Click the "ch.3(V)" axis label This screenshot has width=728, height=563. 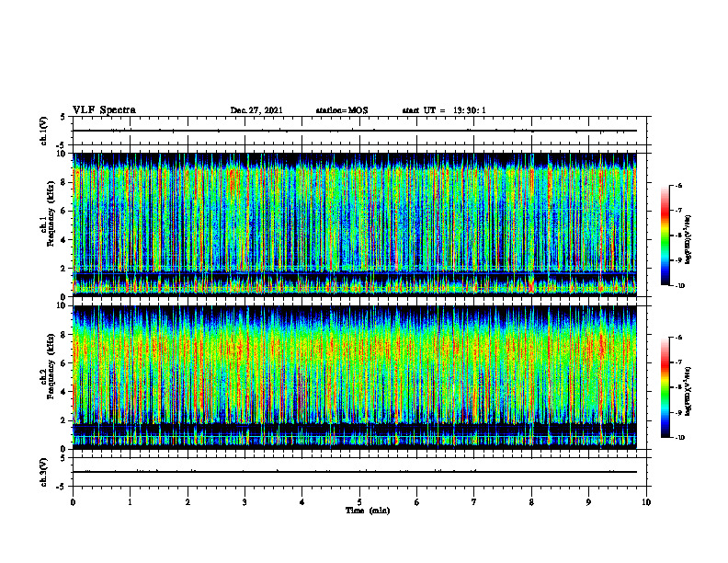click(x=43, y=472)
